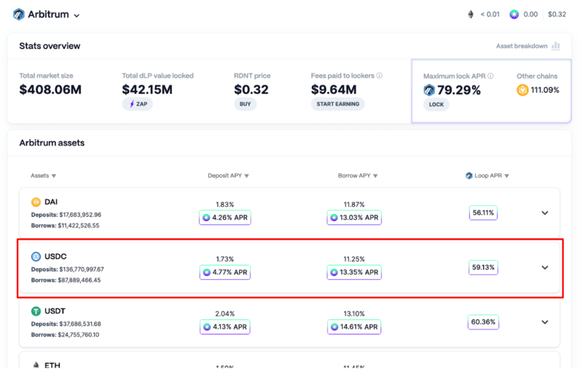Screen dimensions: 583x392
Task: Sort by Deposit APY column
Action: (x=228, y=176)
